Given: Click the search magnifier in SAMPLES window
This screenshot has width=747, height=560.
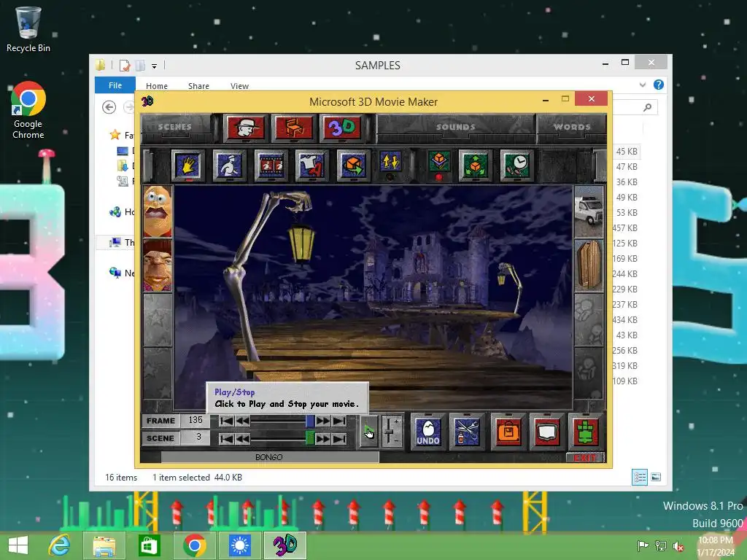Looking at the screenshot, I should click(x=647, y=108).
